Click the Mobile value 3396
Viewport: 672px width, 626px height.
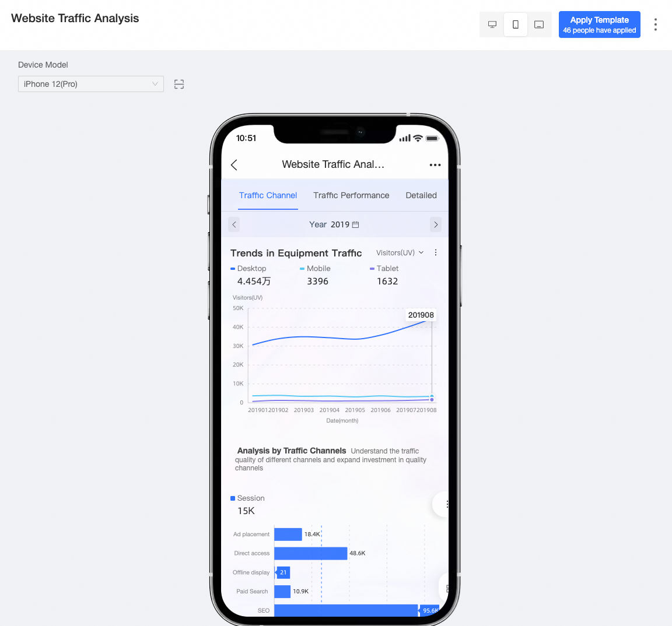pyautogui.click(x=317, y=282)
